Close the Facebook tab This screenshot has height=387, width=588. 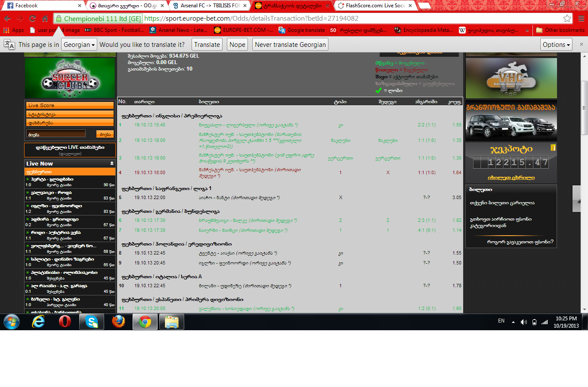[x=80, y=6]
